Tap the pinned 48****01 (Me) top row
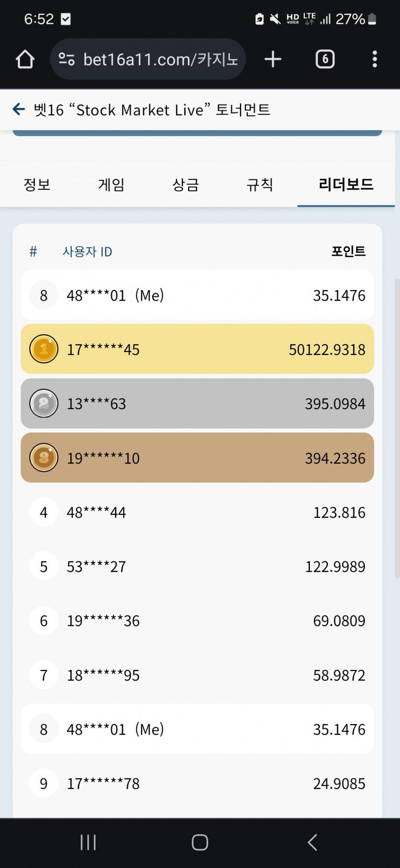The image size is (400, 868). (197, 295)
